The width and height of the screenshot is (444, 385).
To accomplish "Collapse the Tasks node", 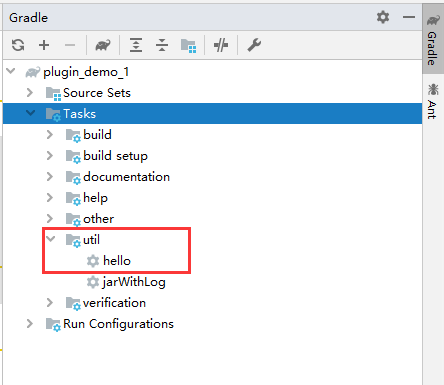I will pos(30,113).
